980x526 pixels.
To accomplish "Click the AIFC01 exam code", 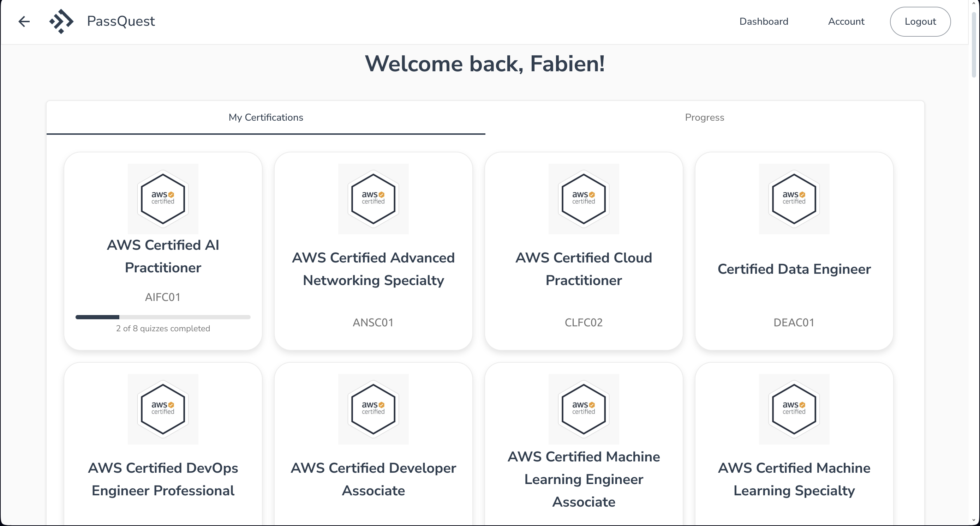I will click(163, 297).
